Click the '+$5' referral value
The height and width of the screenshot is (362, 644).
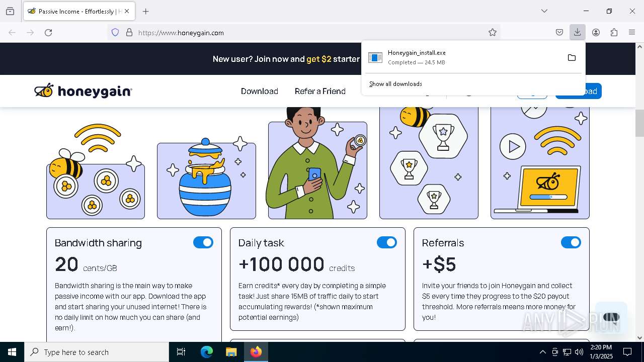click(439, 264)
